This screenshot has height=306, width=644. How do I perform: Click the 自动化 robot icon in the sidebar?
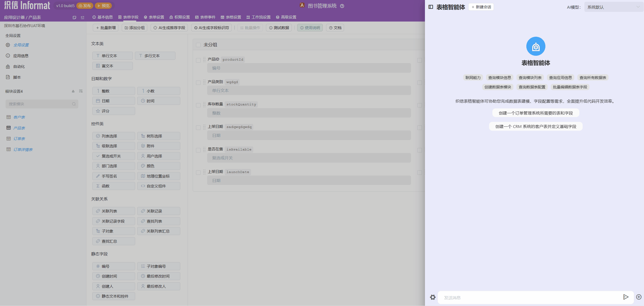[x=8, y=67]
